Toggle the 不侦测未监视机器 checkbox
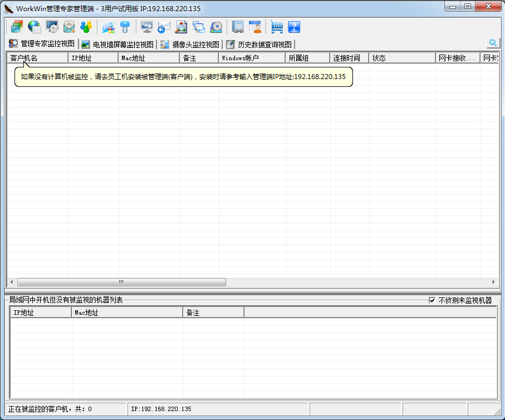505x420 pixels. click(x=432, y=300)
